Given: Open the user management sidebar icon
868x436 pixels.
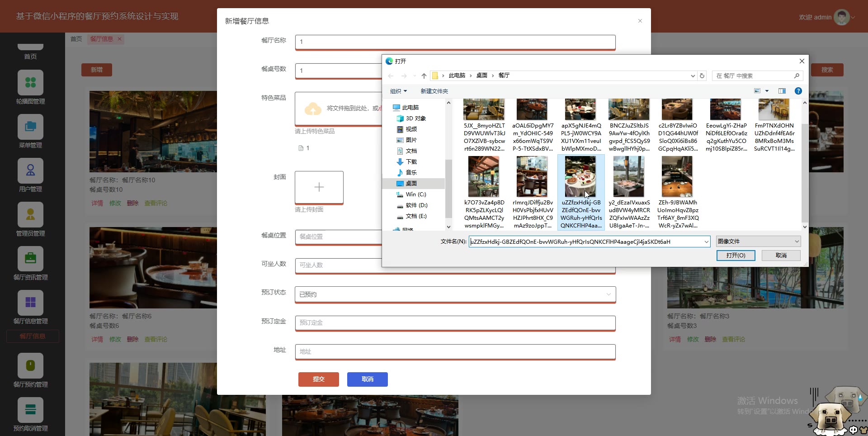Looking at the screenshot, I should point(30,171).
